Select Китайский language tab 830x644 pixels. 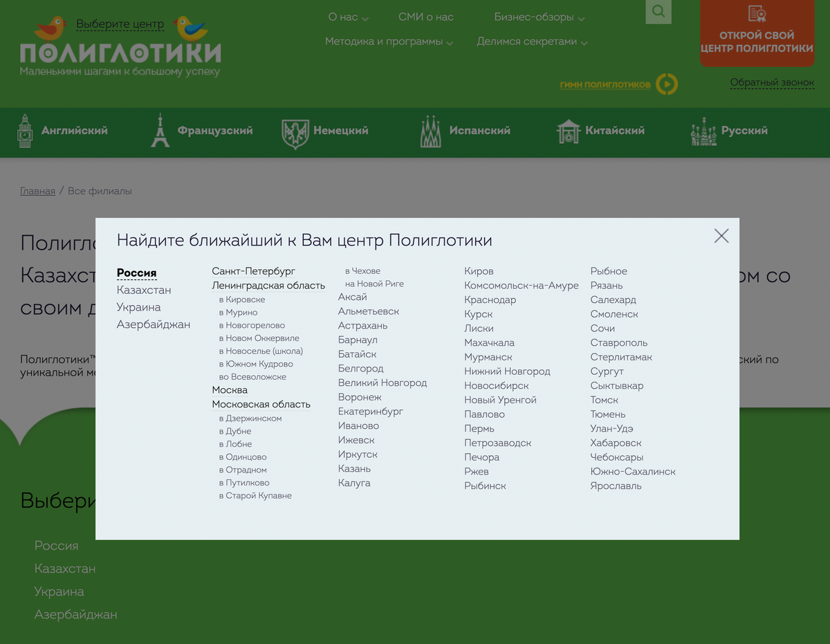pos(615,130)
